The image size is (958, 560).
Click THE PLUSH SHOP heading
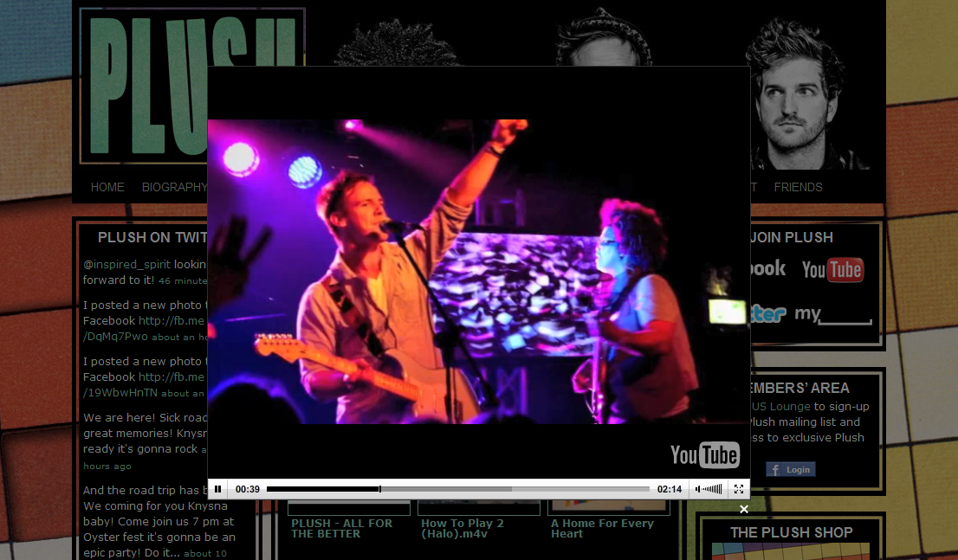pos(791,532)
